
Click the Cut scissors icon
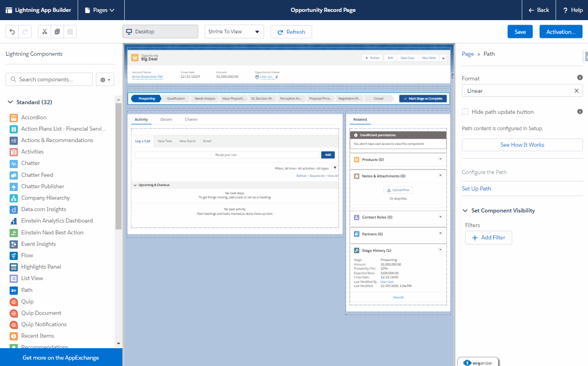coord(45,32)
